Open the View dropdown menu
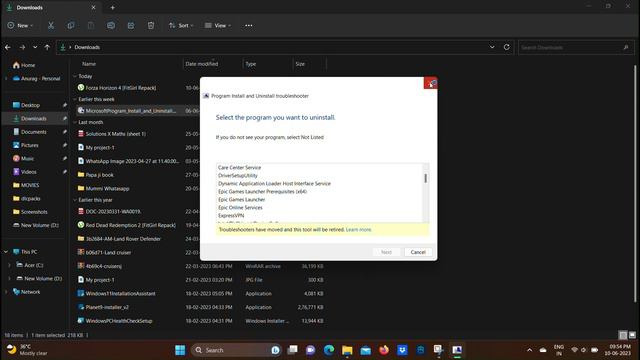The image size is (640, 360). pyautogui.click(x=218, y=25)
